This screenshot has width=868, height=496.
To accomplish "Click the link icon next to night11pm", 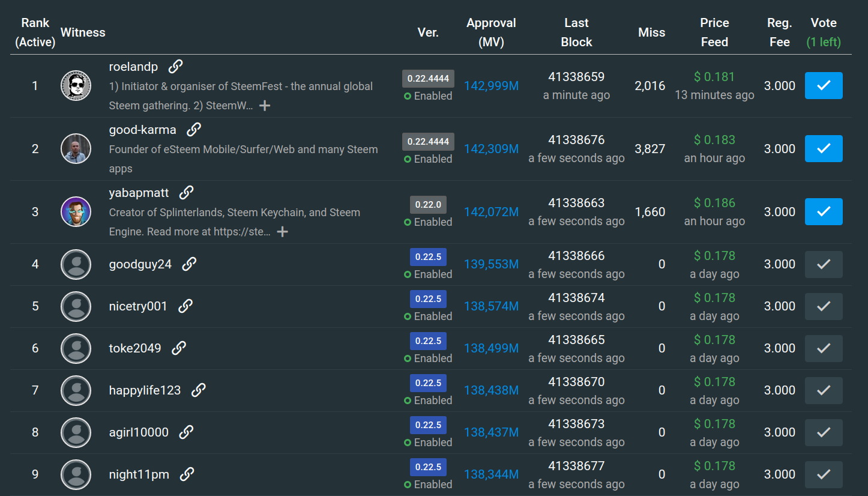I will pyautogui.click(x=187, y=474).
